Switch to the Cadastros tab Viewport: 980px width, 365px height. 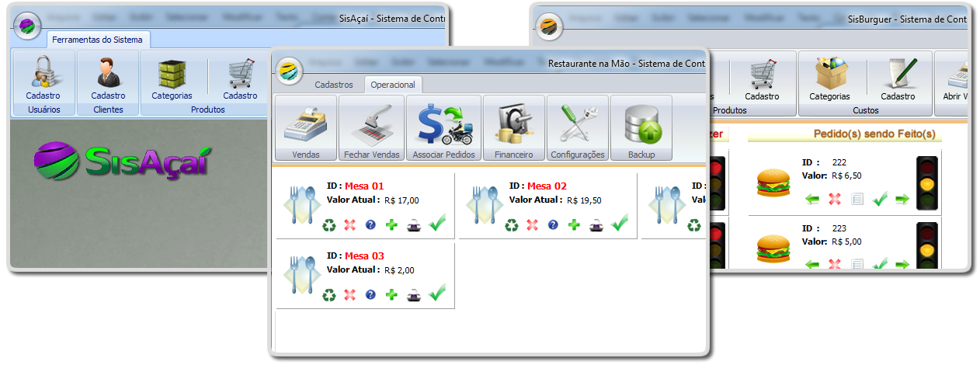333,85
